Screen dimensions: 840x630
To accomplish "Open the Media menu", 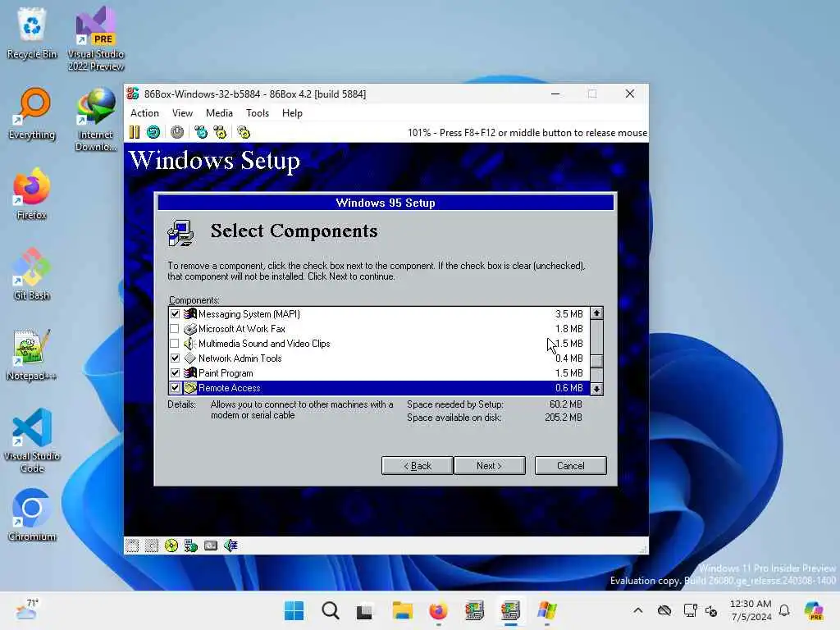I will (219, 113).
